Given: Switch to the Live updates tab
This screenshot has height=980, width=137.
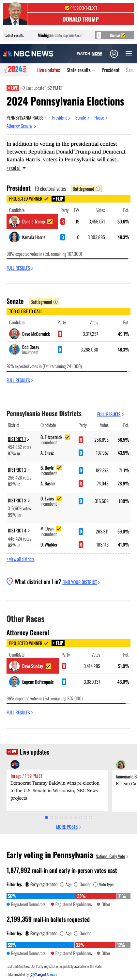Looking at the screenshot, I should coord(48,70).
